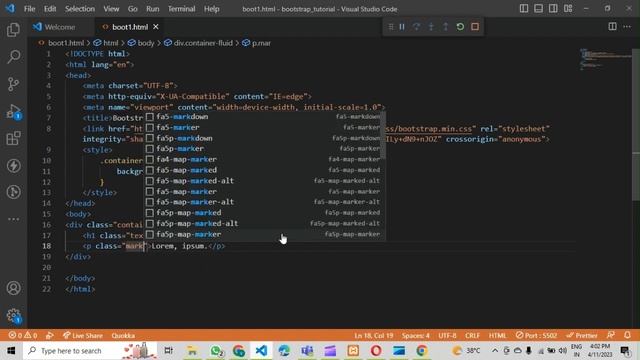
Task: Click the Windows Start button
Action: click(11, 351)
